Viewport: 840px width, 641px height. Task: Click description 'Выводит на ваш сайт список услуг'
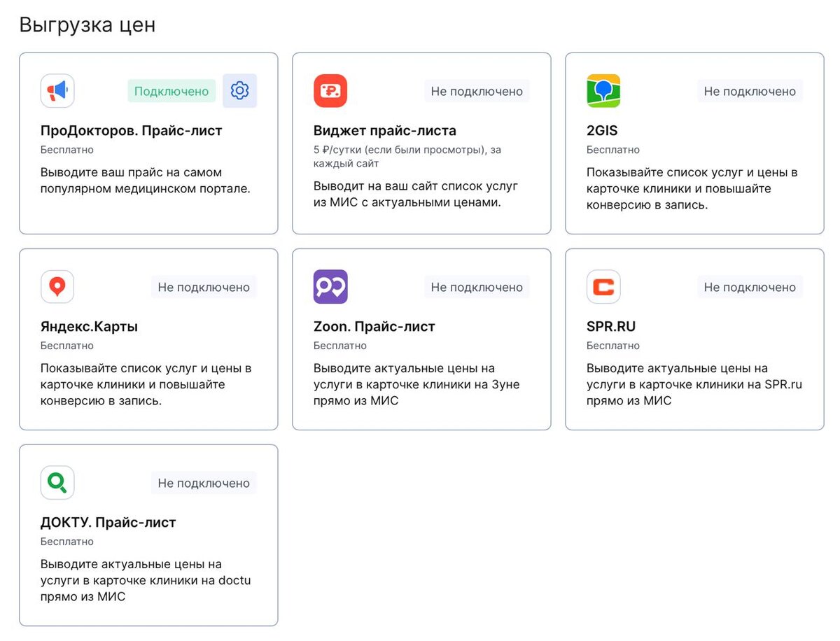click(x=416, y=195)
